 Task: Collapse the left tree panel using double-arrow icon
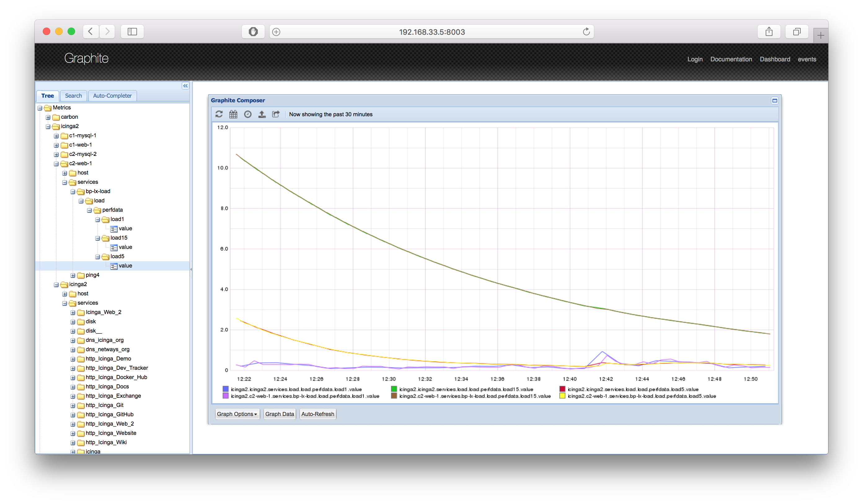pos(185,86)
